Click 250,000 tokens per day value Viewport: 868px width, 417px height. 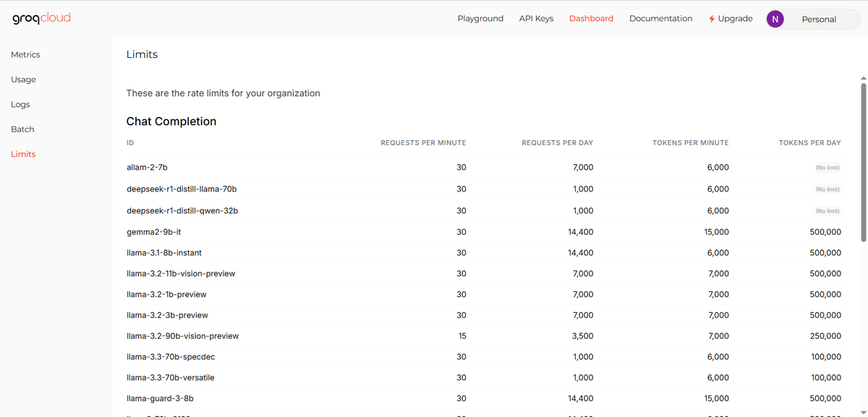click(825, 336)
